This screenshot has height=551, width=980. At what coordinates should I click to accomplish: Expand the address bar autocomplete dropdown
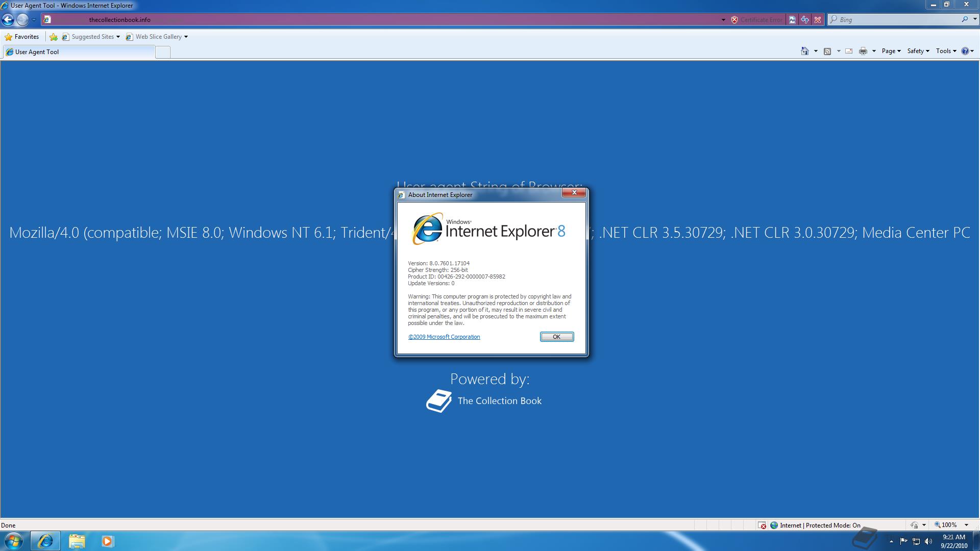coord(723,20)
